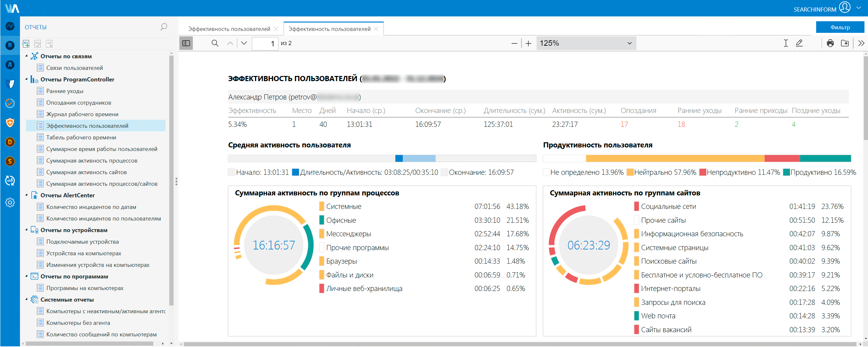868x347 pixels.
Task: Collapse the Отчеты AlertCenter tree group
Action: pyautogui.click(x=27, y=195)
